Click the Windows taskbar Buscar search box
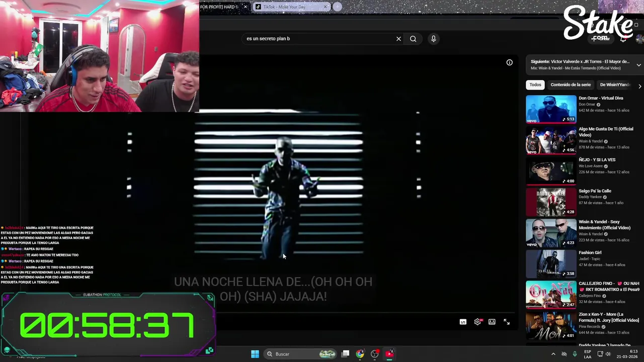The width and height of the screenshot is (644, 362). 300,354
